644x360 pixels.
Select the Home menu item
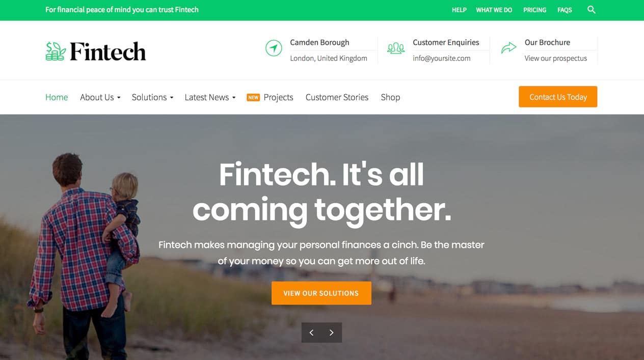57,97
